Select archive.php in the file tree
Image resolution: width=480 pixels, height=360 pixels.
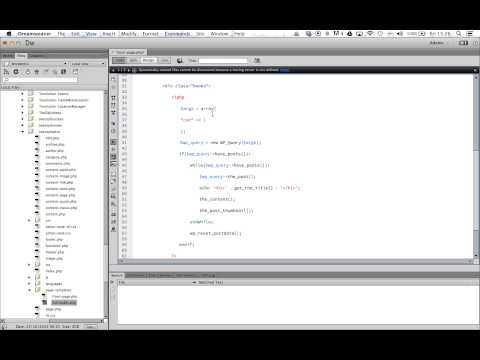[x=55, y=144]
